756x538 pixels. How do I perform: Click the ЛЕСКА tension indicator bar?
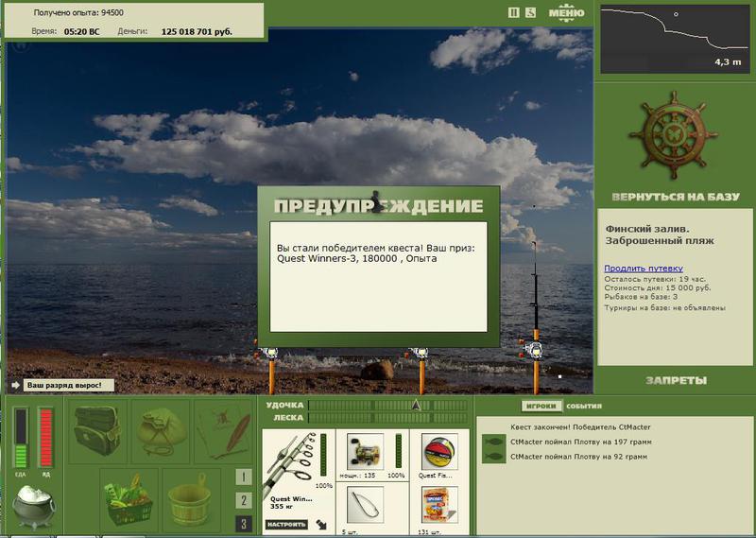tap(387, 417)
